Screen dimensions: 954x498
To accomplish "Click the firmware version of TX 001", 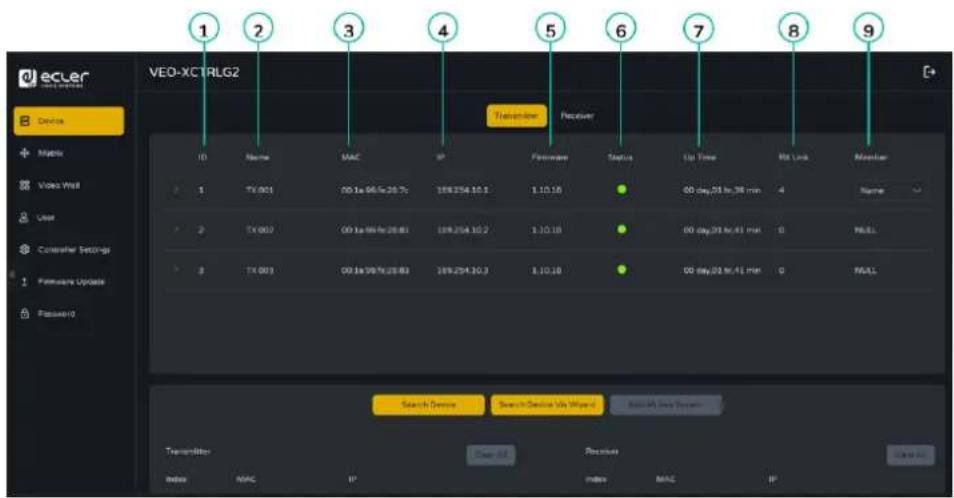I will (546, 190).
